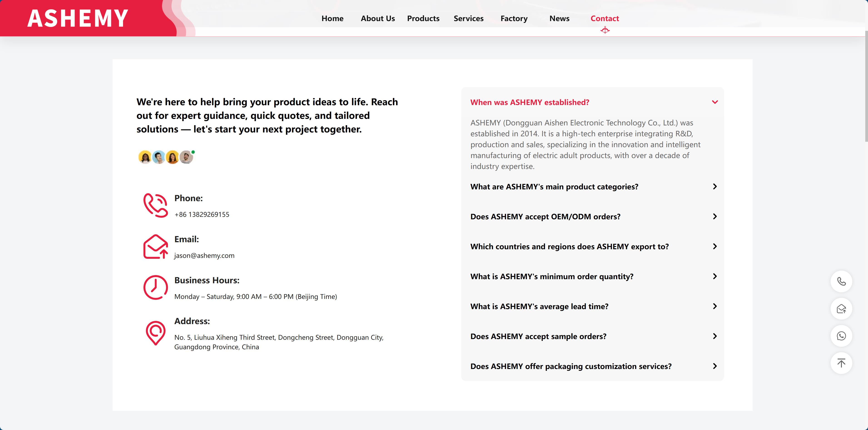Click the floating phone call icon
Screen dimensions: 868x430
[841, 281]
